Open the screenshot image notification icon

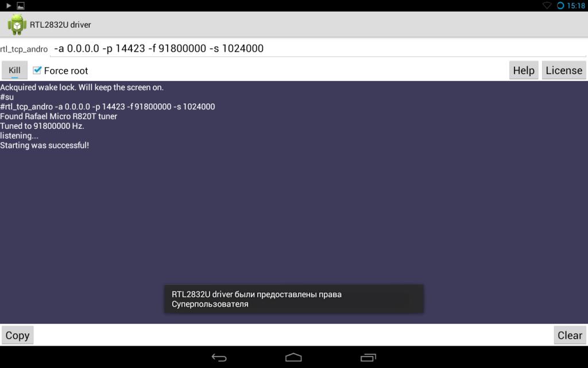click(21, 6)
